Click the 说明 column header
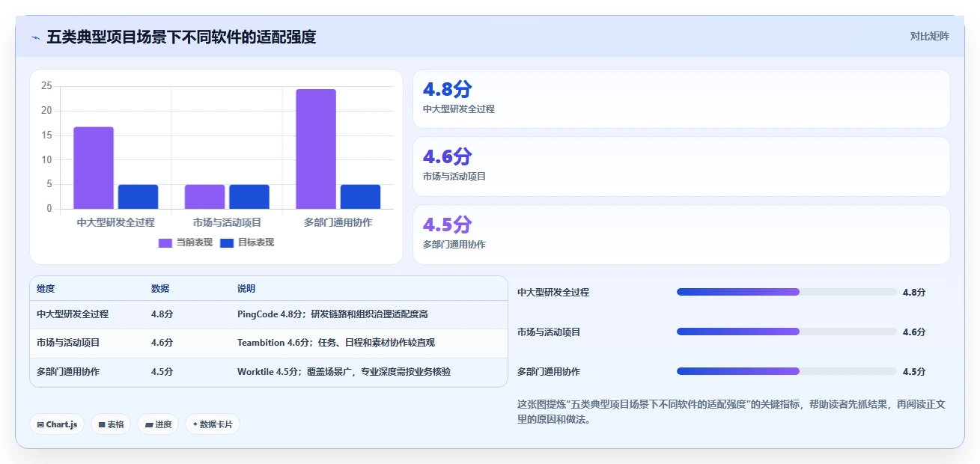Screen dimensions: 980x464 [246, 289]
